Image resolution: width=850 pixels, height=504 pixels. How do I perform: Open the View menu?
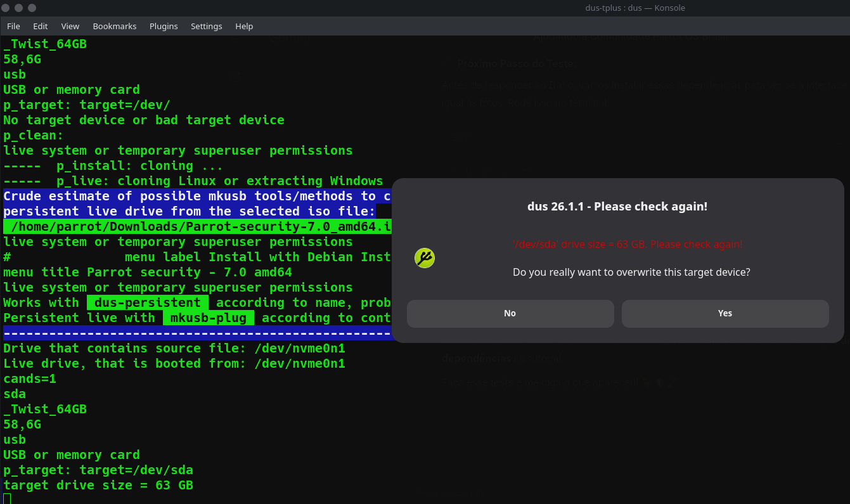pyautogui.click(x=70, y=26)
